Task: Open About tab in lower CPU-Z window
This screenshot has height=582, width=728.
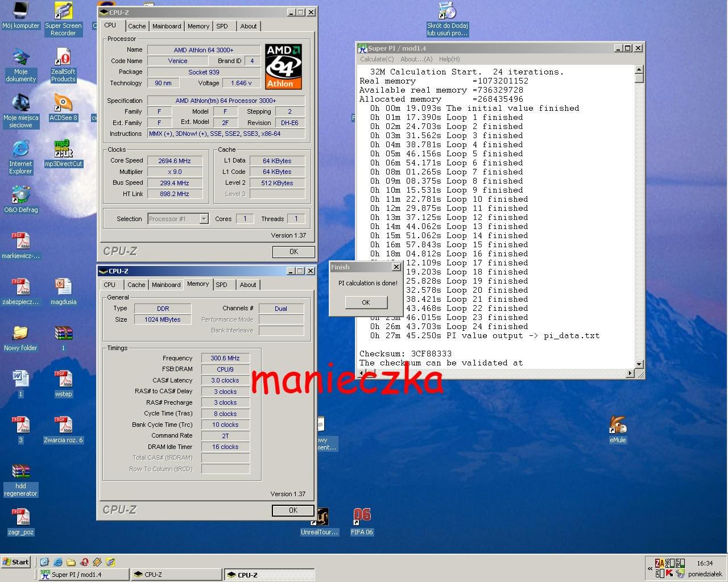Action: [248, 285]
